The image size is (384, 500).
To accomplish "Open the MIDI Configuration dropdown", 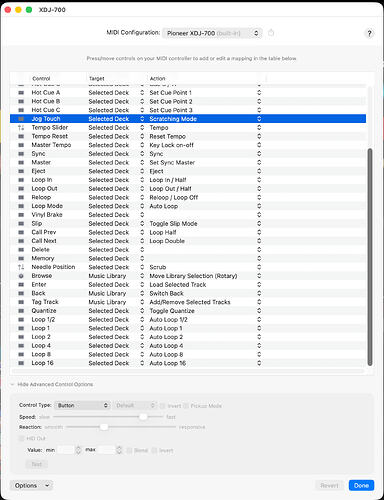I will [x=212, y=33].
